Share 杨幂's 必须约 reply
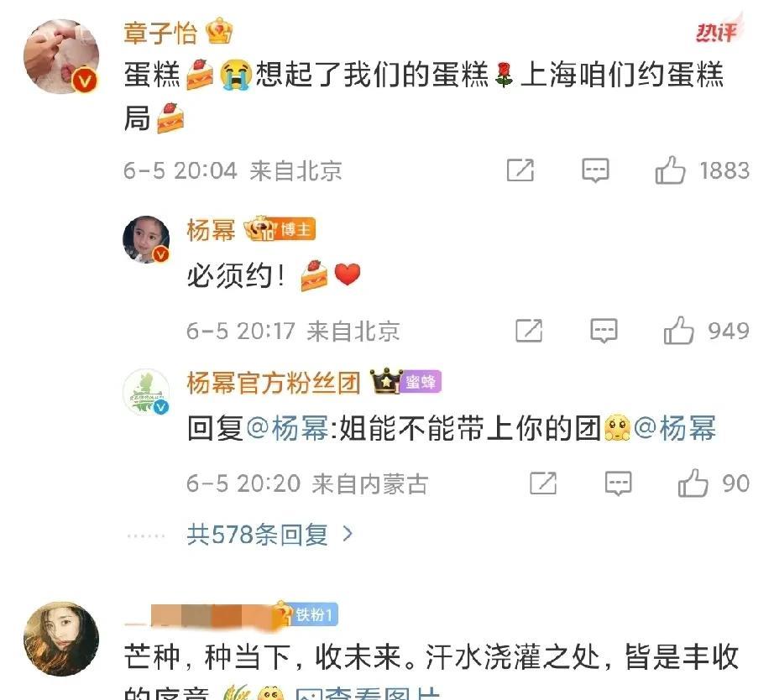 coord(529,330)
